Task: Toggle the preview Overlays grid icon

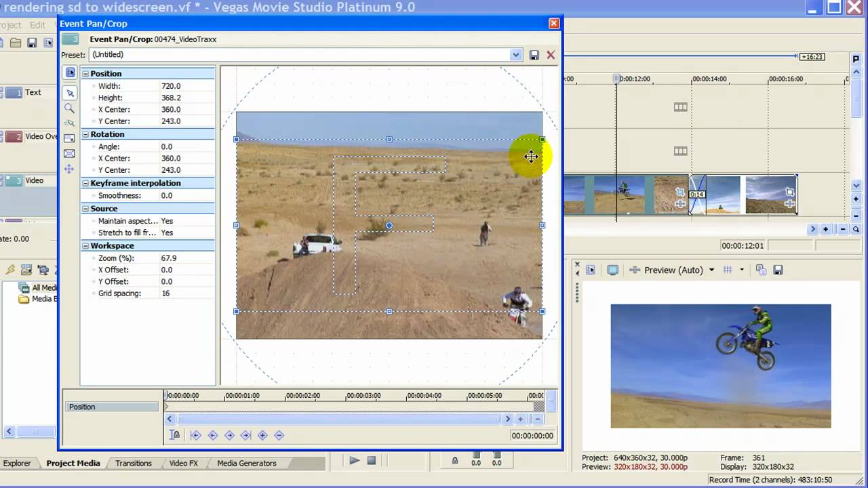Action: point(728,270)
